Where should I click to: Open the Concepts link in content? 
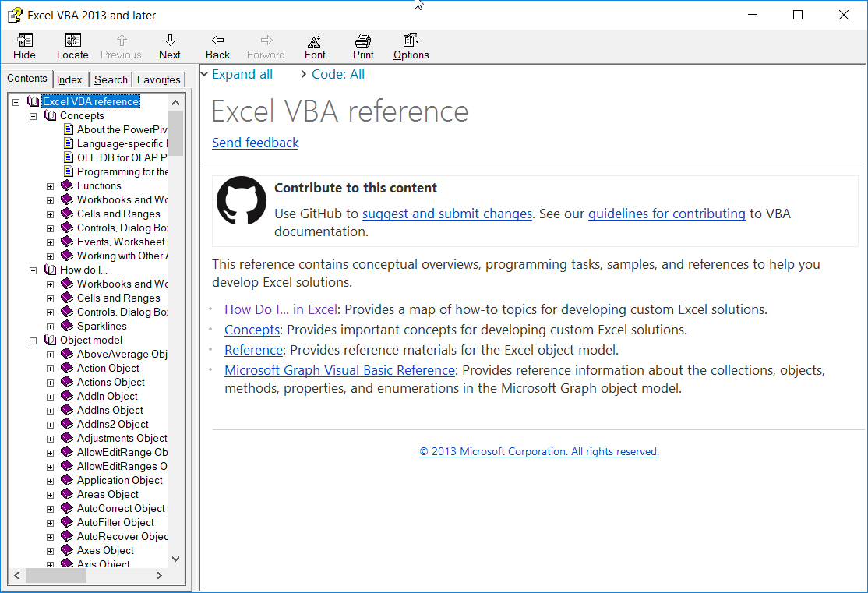pos(252,330)
